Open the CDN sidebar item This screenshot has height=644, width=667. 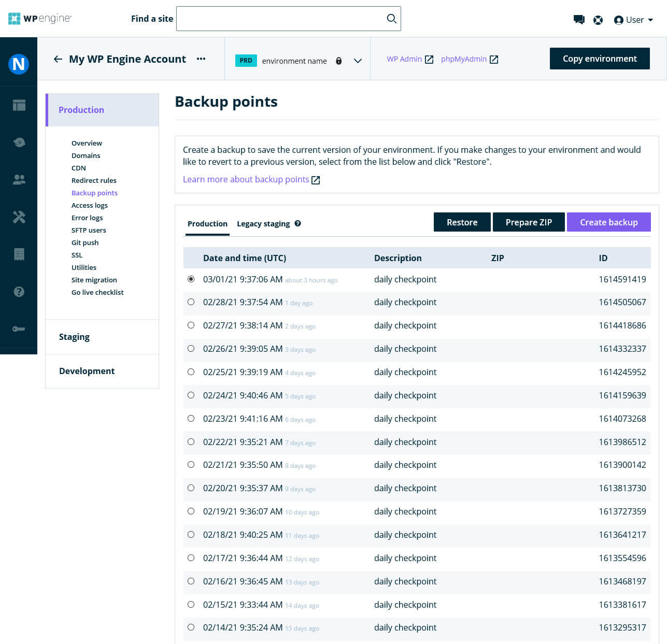pyautogui.click(x=79, y=168)
